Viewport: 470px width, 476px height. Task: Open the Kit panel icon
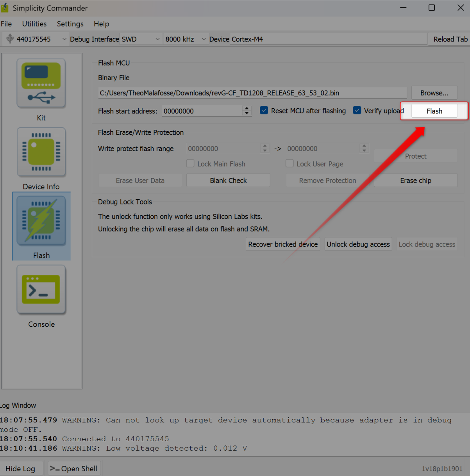point(41,84)
